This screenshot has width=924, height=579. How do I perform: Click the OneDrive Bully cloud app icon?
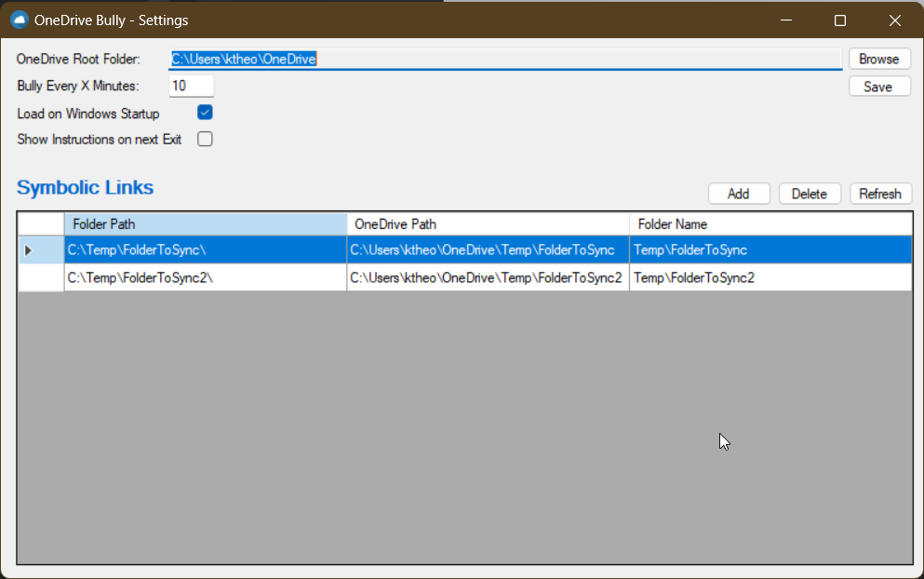[x=20, y=20]
